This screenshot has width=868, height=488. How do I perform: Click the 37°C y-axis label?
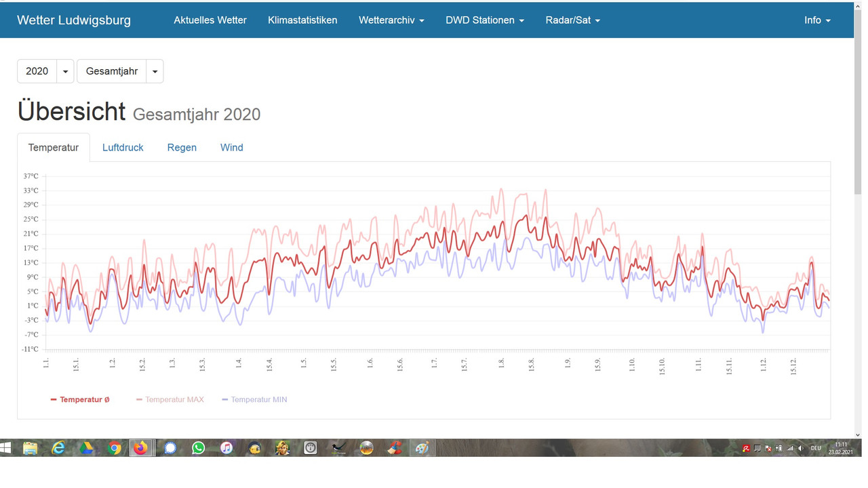(x=31, y=176)
